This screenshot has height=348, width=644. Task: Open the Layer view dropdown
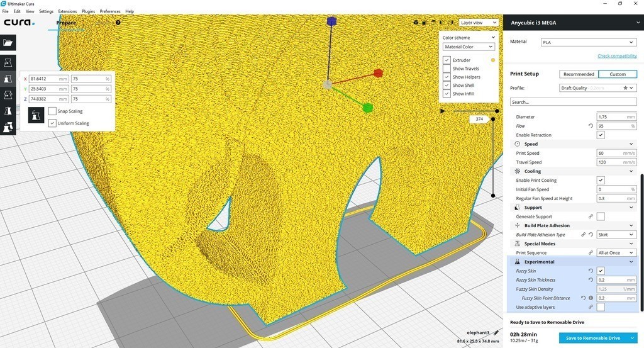click(x=479, y=23)
